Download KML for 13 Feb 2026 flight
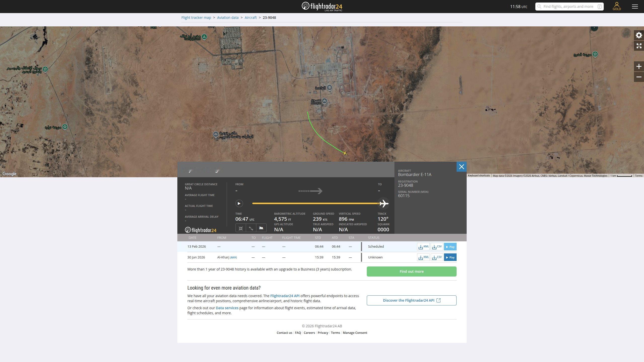The width and height of the screenshot is (644, 362). coord(423,247)
